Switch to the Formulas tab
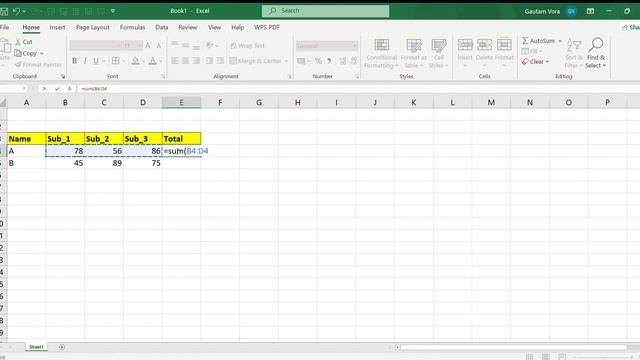Viewport: 640px width, 360px height. (132, 27)
